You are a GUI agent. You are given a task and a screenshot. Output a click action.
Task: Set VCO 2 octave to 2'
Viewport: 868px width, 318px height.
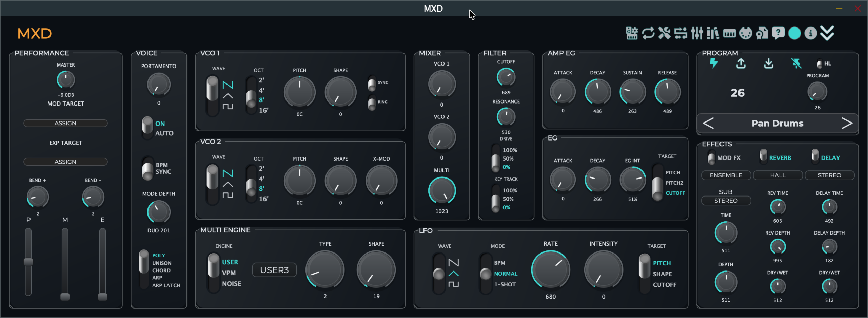pos(261,169)
